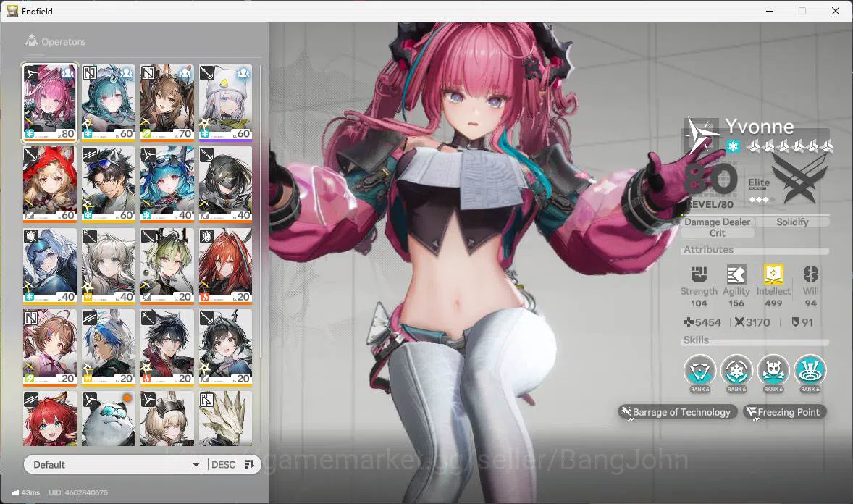Open the Freezing Point talent

(x=783, y=412)
